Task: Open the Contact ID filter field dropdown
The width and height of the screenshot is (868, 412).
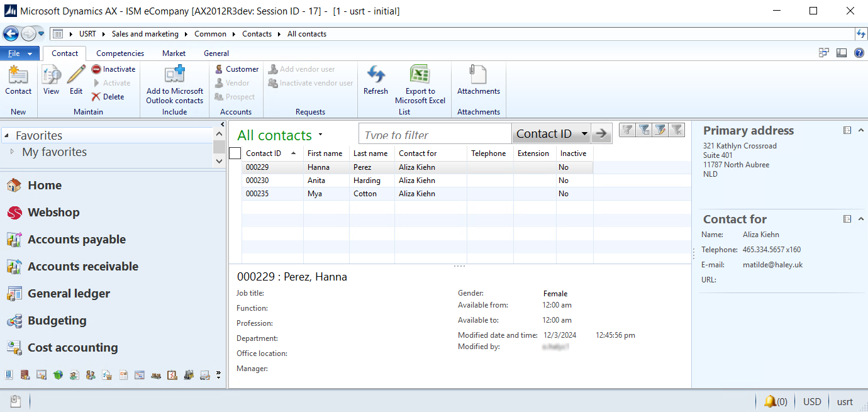Action: 584,133
